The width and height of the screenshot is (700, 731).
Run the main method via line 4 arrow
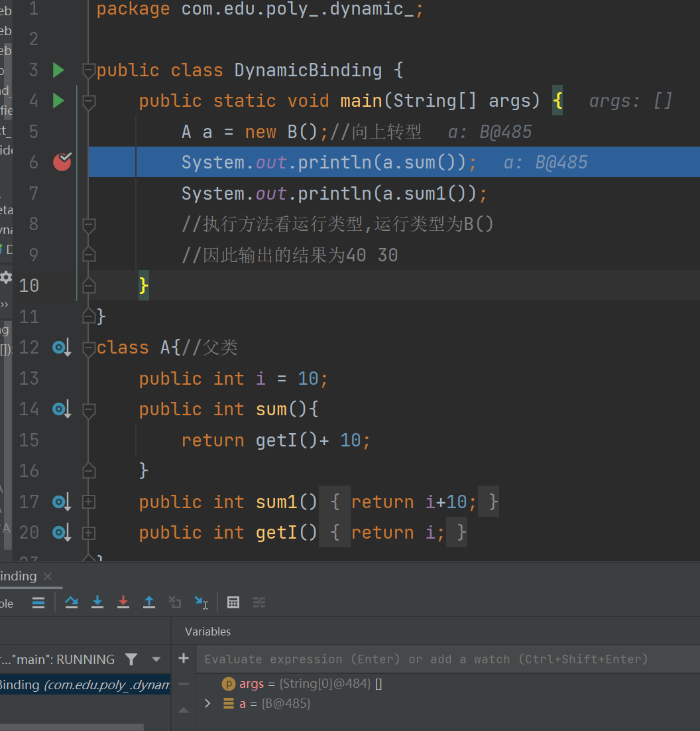(x=58, y=101)
